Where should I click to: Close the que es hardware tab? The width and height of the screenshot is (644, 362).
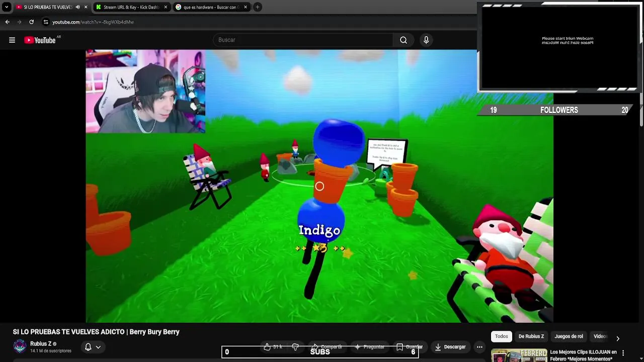[x=246, y=7]
